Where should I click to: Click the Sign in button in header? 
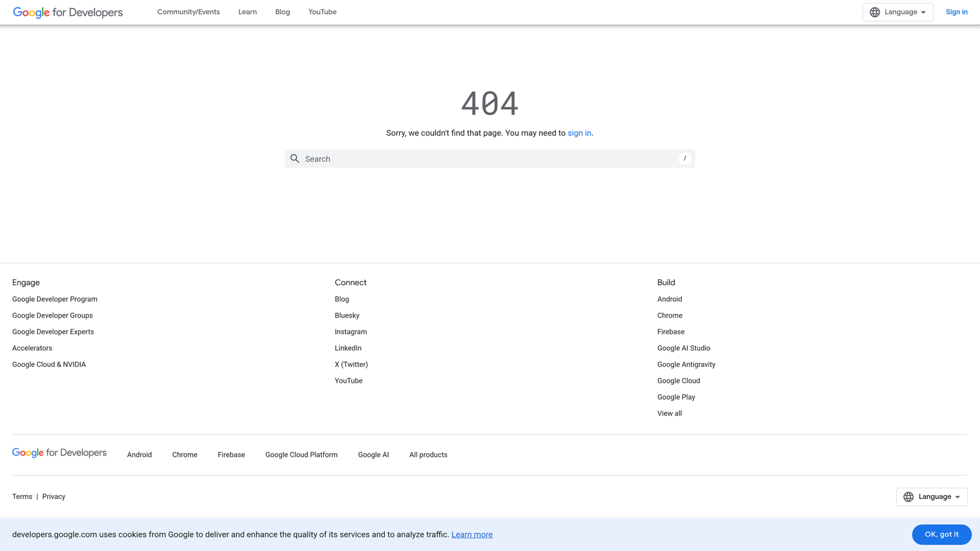957,12
